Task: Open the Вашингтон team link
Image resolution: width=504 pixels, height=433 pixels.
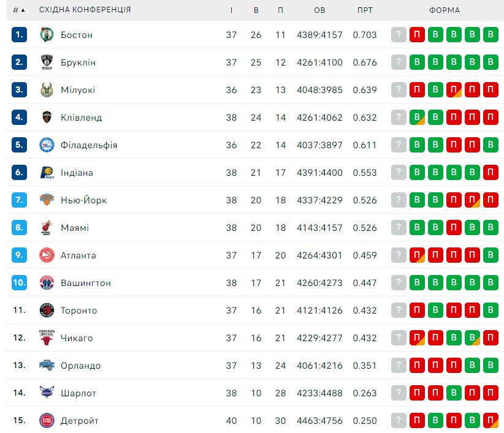Action: tap(86, 283)
